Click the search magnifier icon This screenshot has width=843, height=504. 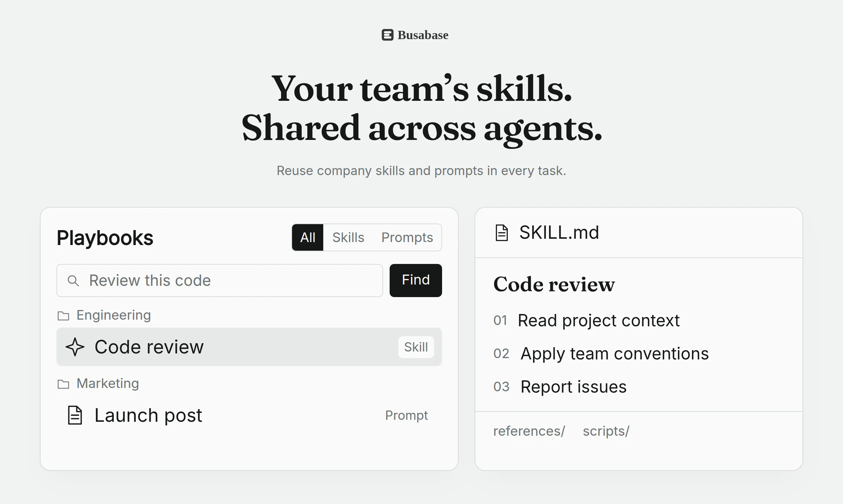point(73,281)
